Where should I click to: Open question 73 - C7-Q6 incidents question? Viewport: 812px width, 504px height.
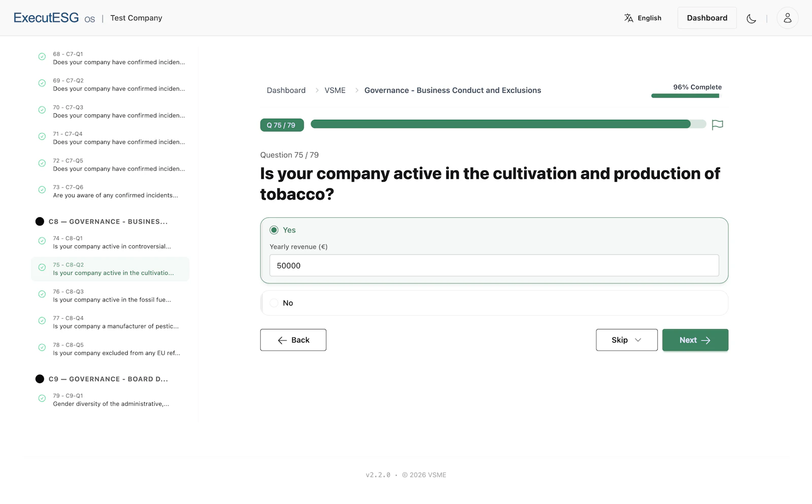pos(110,191)
